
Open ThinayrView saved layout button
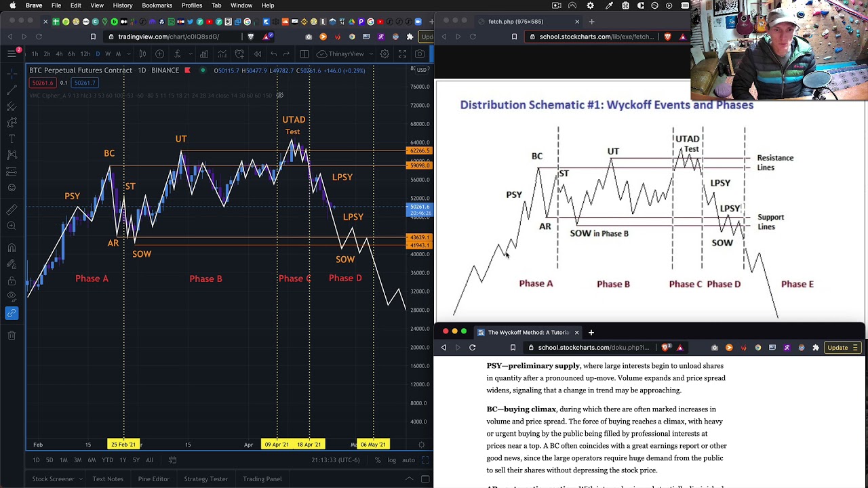click(340, 54)
